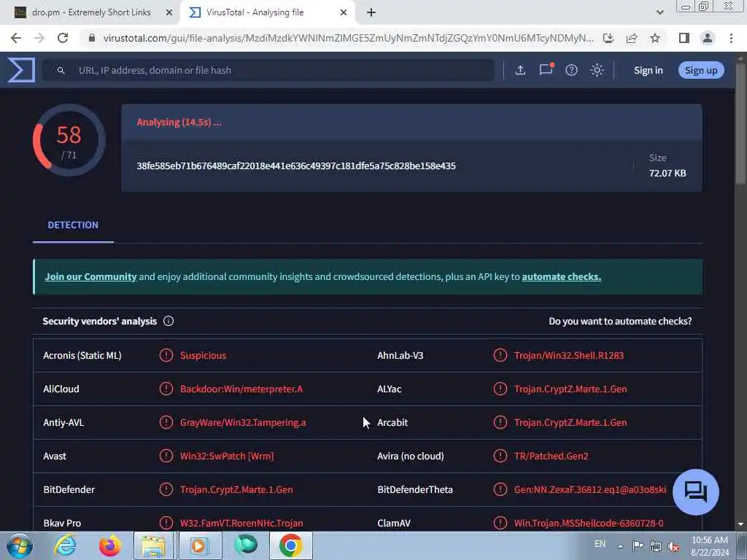Click the Trojan/Win32.Shell.R1283 detection
The width and height of the screenshot is (747, 560).
(569, 356)
